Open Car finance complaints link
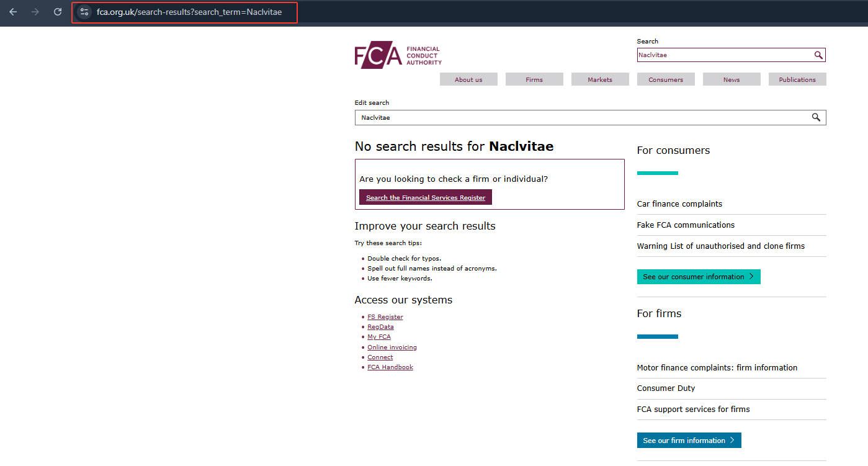This screenshot has width=868, height=466. coord(679,204)
